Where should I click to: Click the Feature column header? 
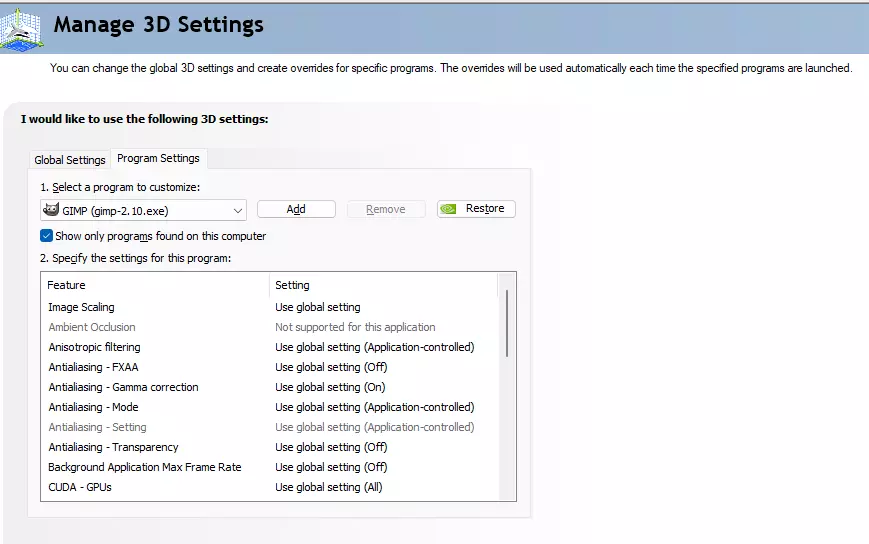pyautogui.click(x=66, y=285)
